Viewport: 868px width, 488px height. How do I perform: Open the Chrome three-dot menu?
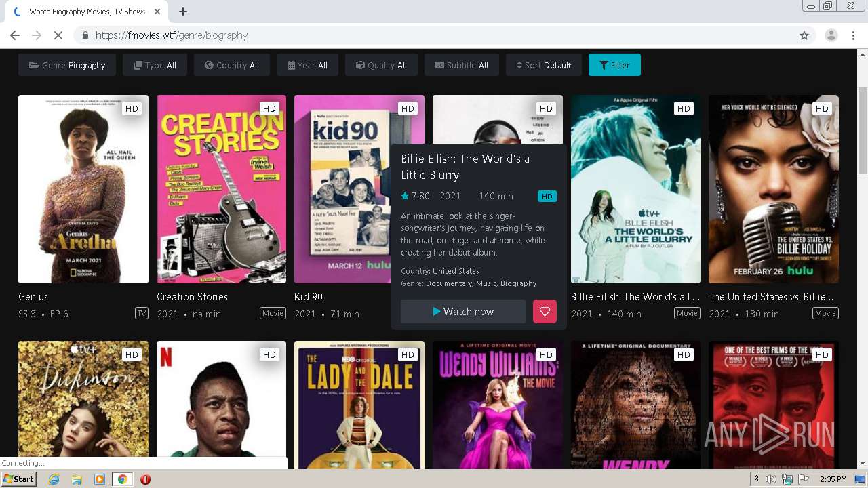[x=853, y=35]
